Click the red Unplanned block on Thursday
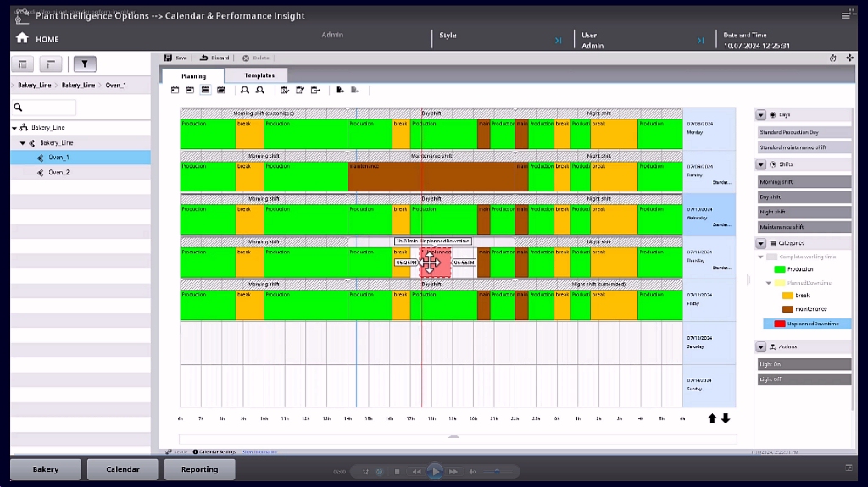Screen dimensions: 868x487 pyautogui.click(x=436, y=263)
